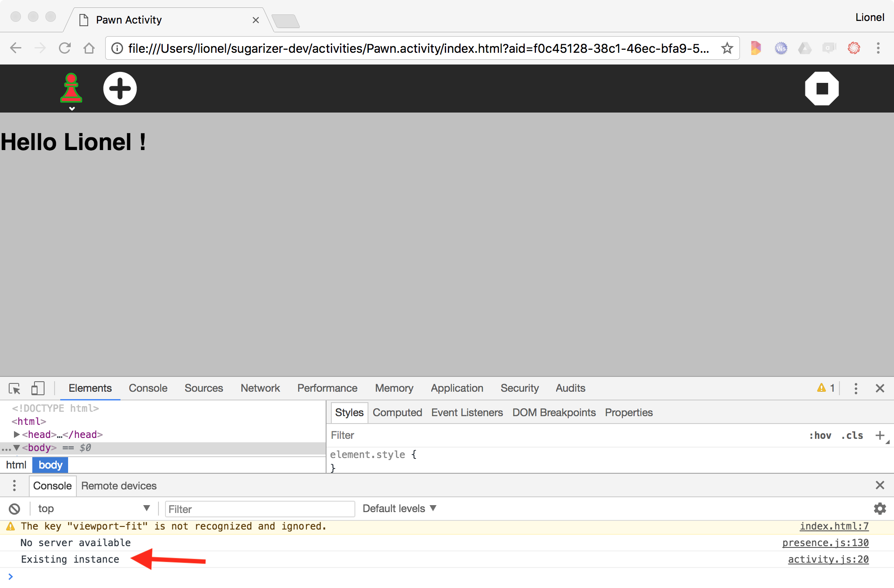
Task: Click the Console settings gear icon
Action: [x=880, y=509]
